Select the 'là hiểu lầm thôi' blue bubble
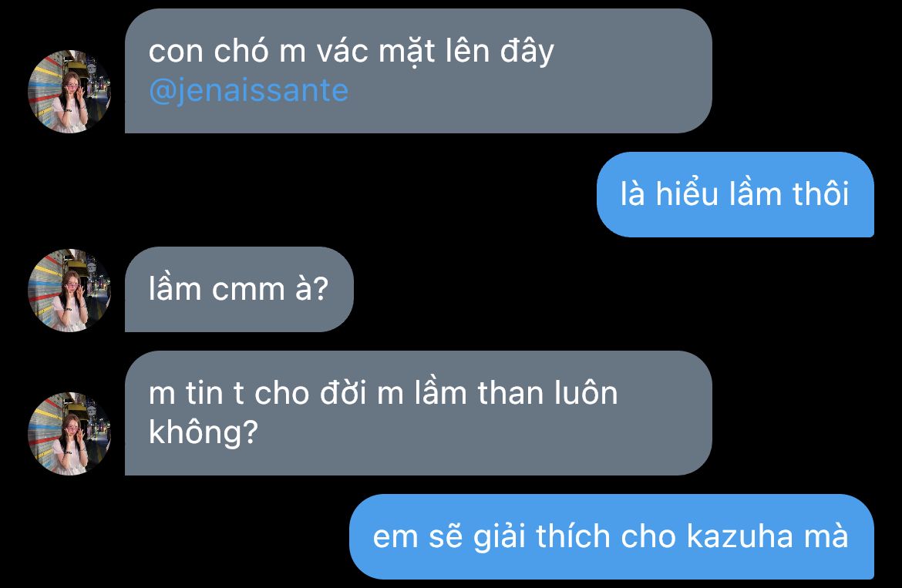Image resolution: width=902 pixels, height=588 pixels. 735,194
